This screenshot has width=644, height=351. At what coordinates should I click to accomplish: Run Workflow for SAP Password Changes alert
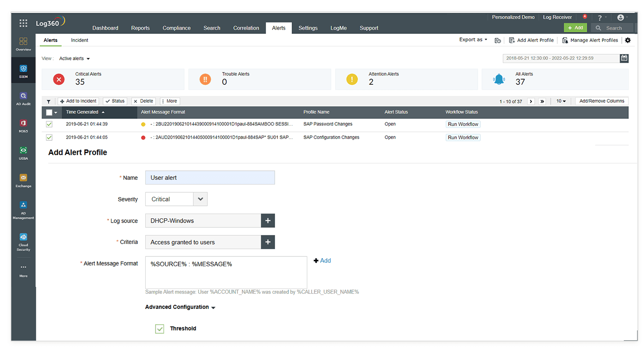click(463, 124)
